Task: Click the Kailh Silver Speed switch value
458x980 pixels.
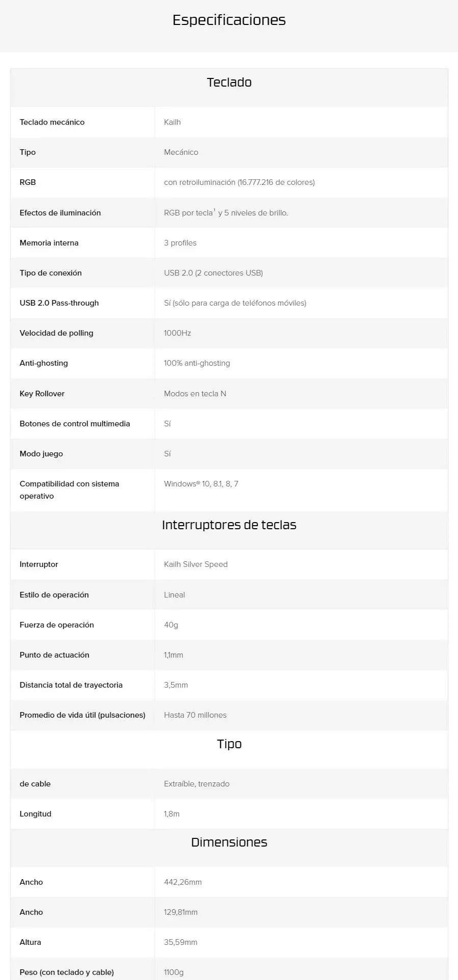Action: click(196, 564)
